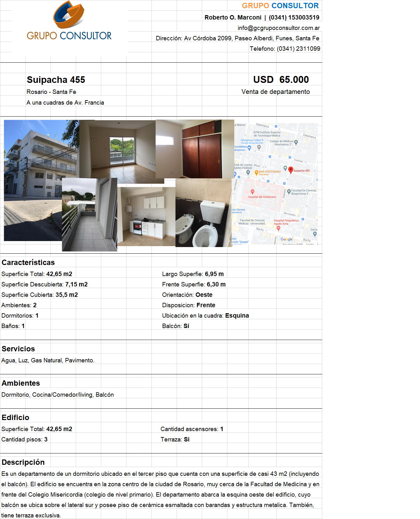Select the Suipacha 455 title cell
The image size is (420, 519).
click(56, 80)
